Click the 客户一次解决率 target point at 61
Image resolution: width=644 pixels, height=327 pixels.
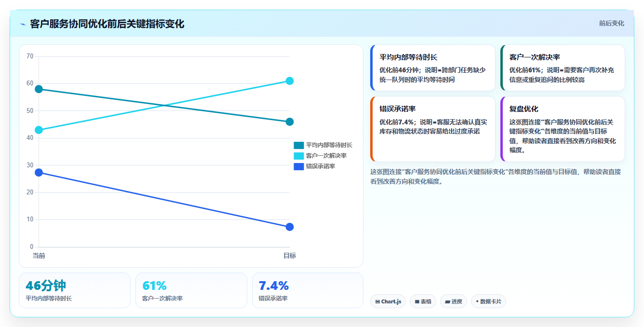click(x=290, y=81)
